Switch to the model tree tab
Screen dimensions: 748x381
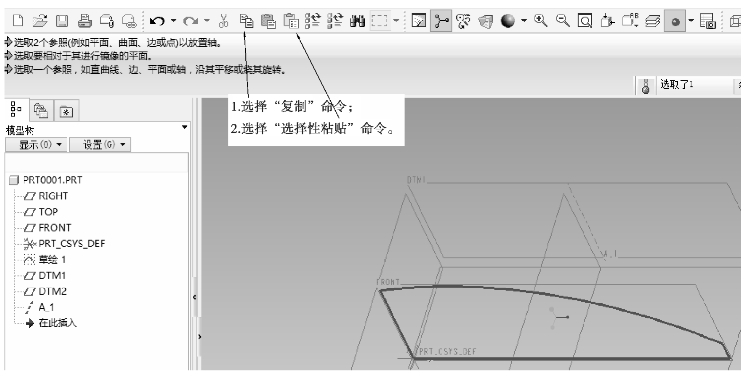coord(16,109)
